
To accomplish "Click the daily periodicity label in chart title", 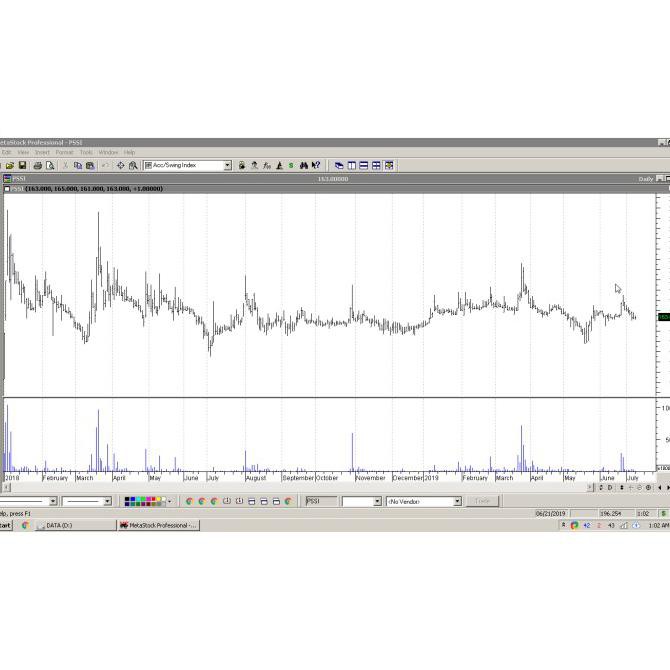I will (646, 179).
